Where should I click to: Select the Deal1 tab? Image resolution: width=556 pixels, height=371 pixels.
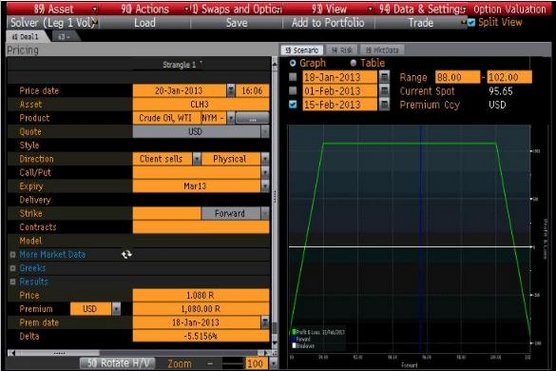27,37
